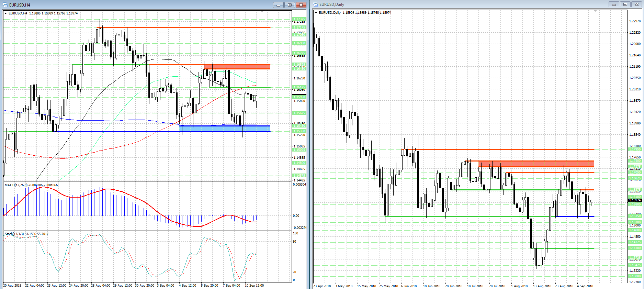This screenshot has height=289, width=644.
Task: Click the chart shift marker atop the H4 chart
Action: (x=262, y=12)
